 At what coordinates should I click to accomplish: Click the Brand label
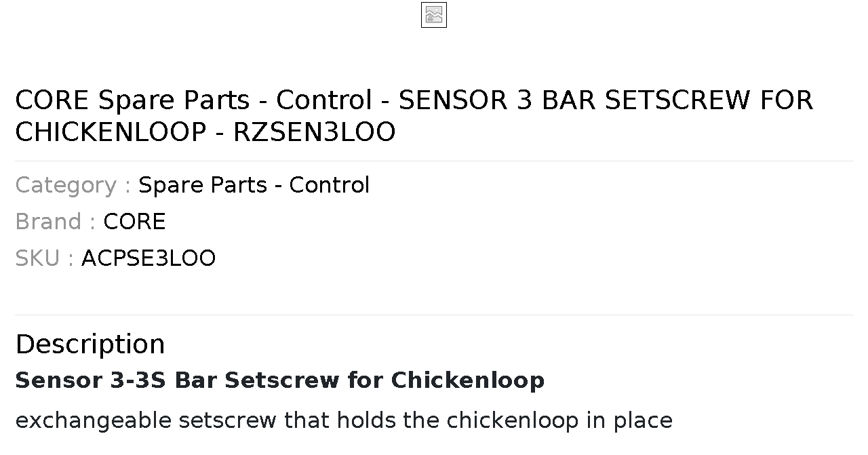(x=55, y=222)
